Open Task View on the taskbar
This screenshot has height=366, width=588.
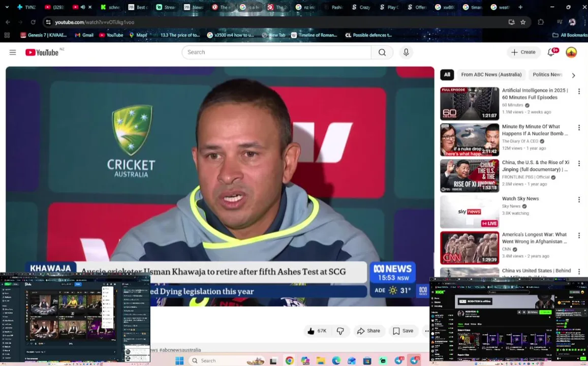click(x=273, y=361)
